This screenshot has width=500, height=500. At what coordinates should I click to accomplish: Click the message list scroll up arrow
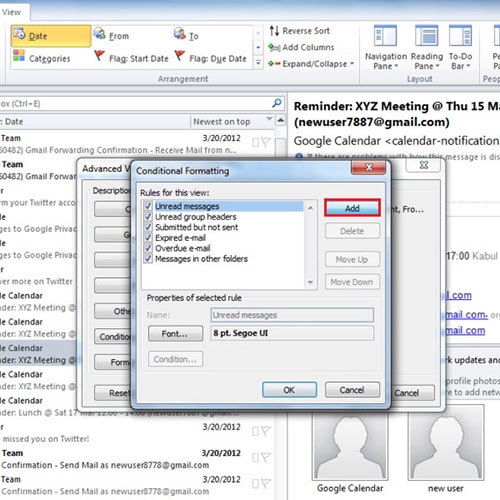[x=281, y=120]
